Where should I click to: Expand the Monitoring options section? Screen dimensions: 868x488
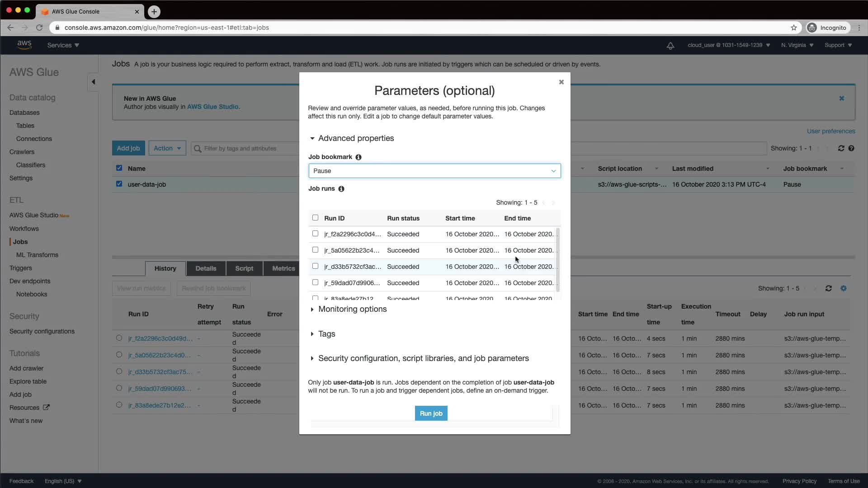click(x=352, y=309)
